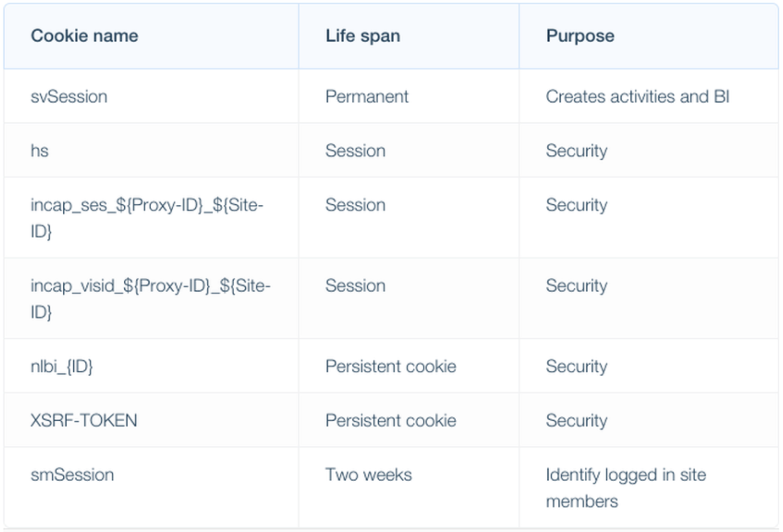
Task: Click Persistent cookie in nlbi_{ID} row
Action: coord(391,366)
